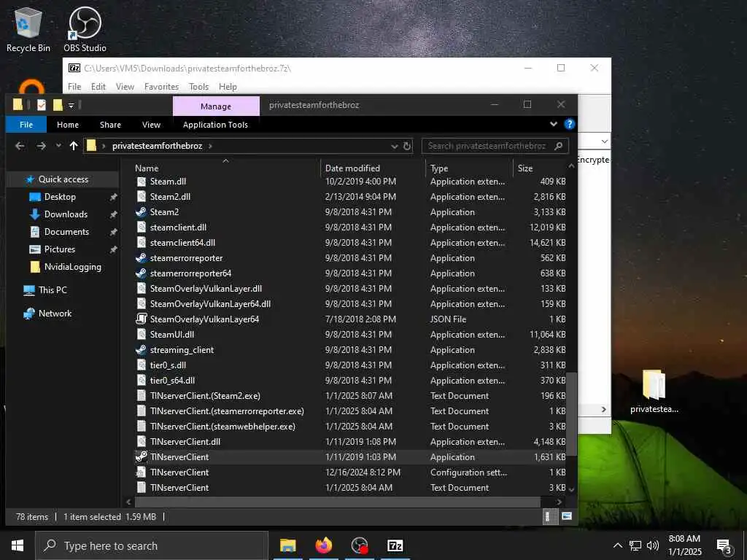Click breadcrumb chevron after privatesteamforthebroz
The width and height of the screenshot is (747, 560).
(x=210, y=146)
